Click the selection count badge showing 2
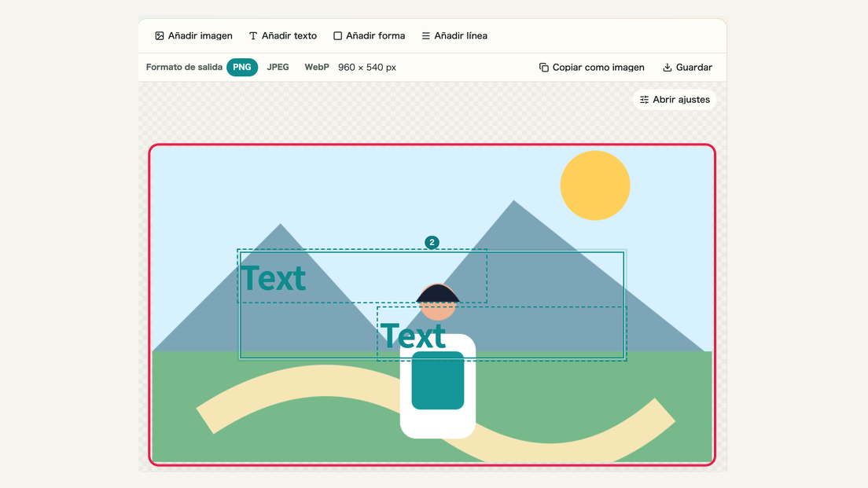The width and height of the screenshot is (868, 488). [x=432, y=242]
